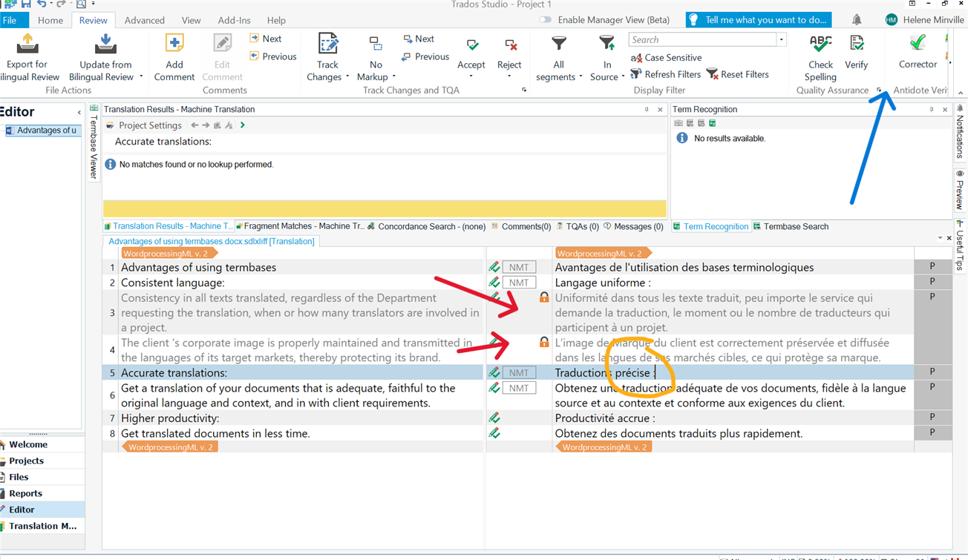
Task: Click the Check Spelling icon
Action: click(820, 45)
